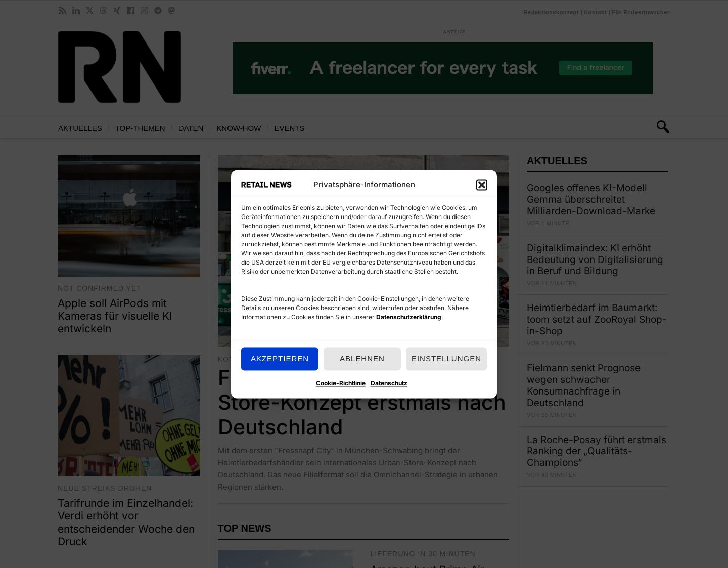Screen dimensions: 728x568
Task: Open the RSS feed icon
Action: pyautogui.click(x=62, y=11)
